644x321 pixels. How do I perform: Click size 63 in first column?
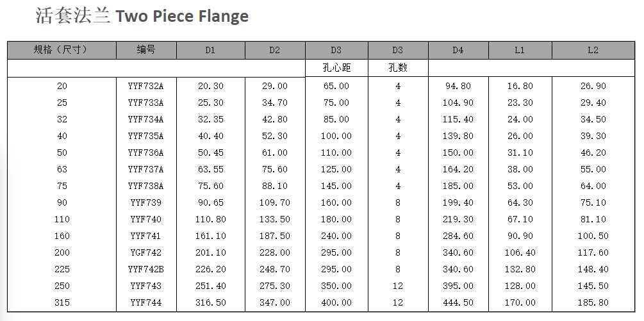tap(62, 169)
